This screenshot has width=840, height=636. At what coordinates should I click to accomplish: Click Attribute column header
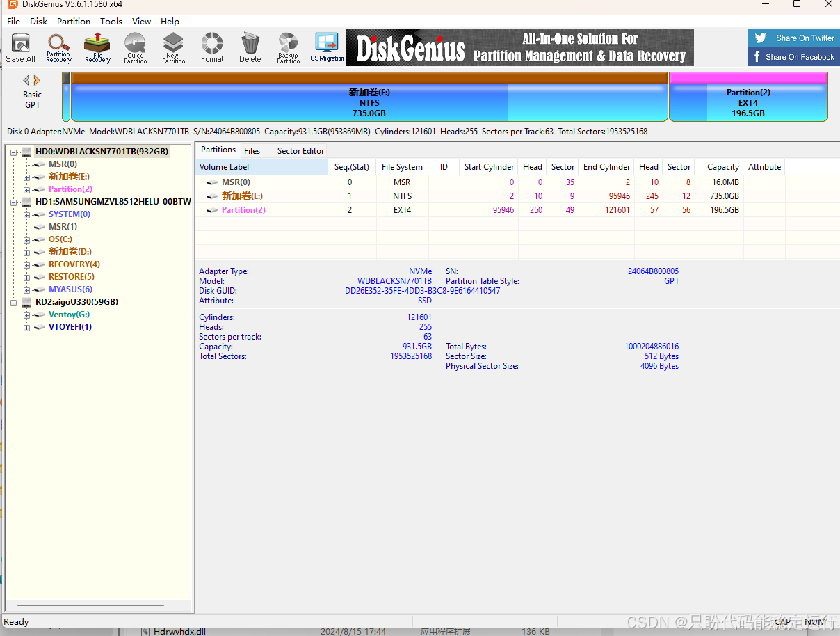[x=764, y=167]
